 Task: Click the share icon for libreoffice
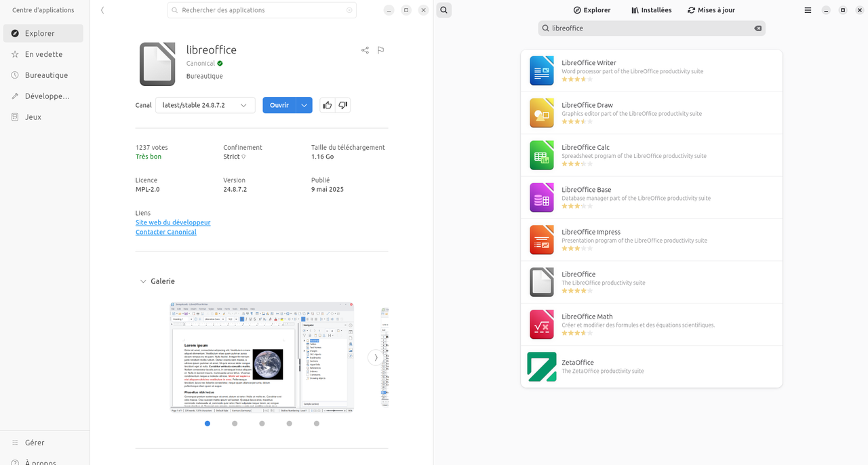pos(365,50)
